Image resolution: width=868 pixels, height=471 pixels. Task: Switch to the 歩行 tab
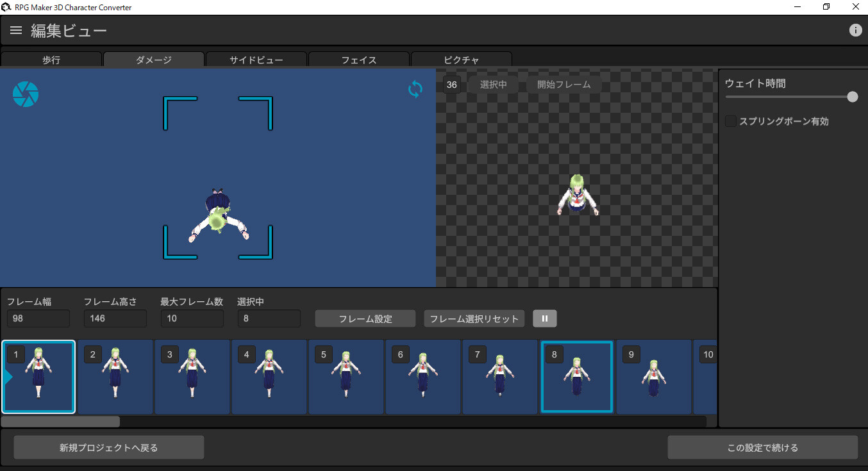(51, 60)
